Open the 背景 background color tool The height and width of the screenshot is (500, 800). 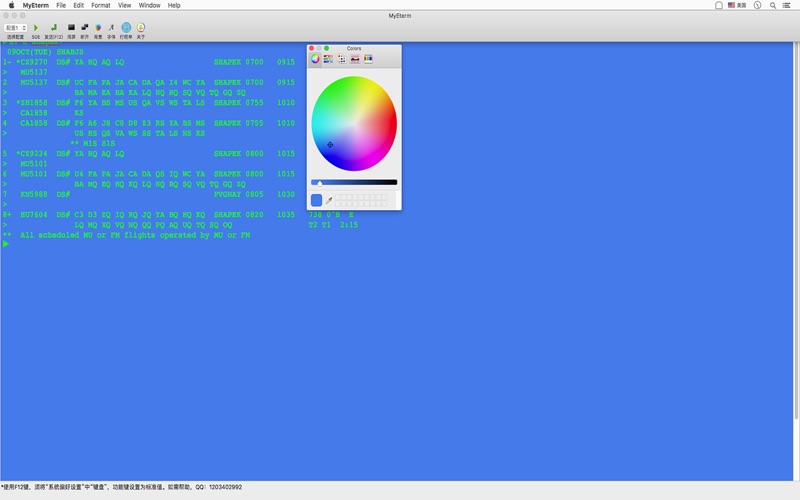pos(98,28)
